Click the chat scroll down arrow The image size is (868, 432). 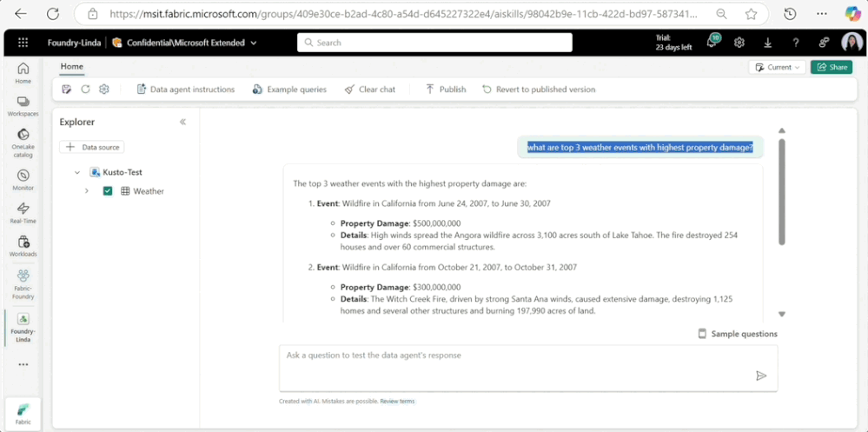pos(782,314)
